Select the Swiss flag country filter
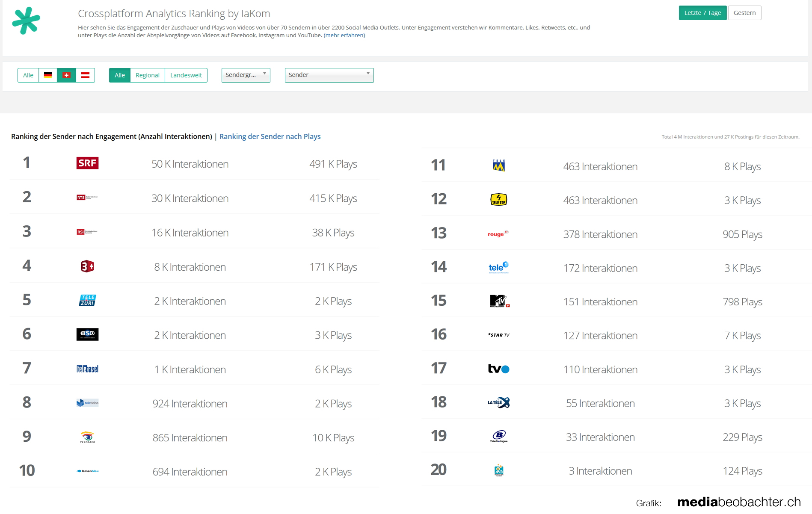 [66, 75]
